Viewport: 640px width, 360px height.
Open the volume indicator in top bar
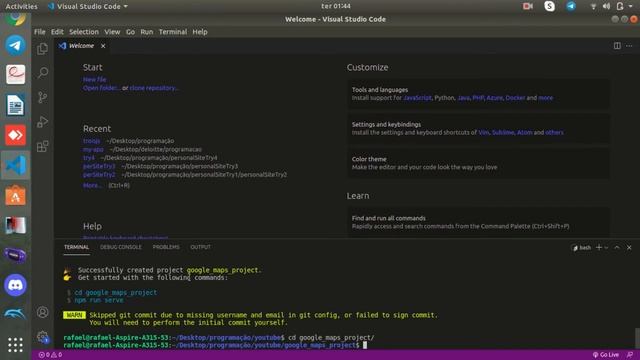(x=606, y=6)
